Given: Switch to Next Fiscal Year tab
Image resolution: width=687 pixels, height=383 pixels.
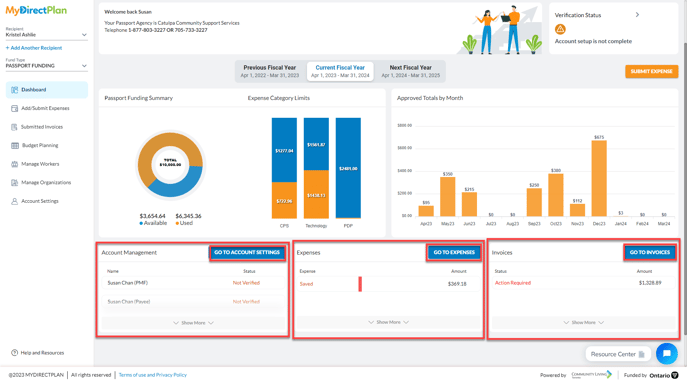Looking at the screenshot, I should pyautogui.click(x=411, y=71).
